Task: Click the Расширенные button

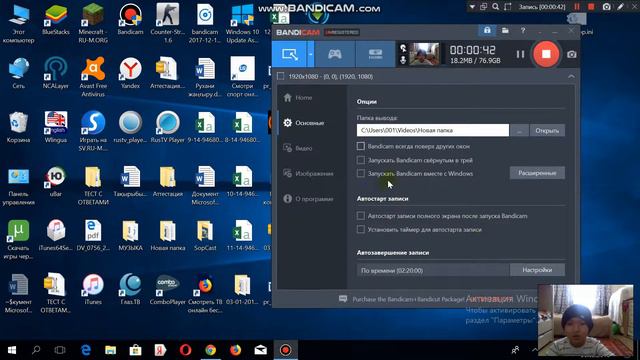Action: click(537, 173)
